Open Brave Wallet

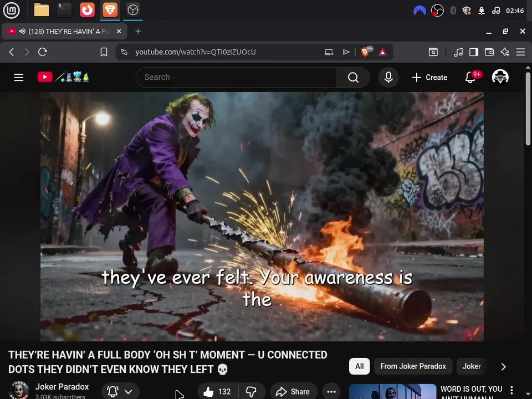coord(489,52)
